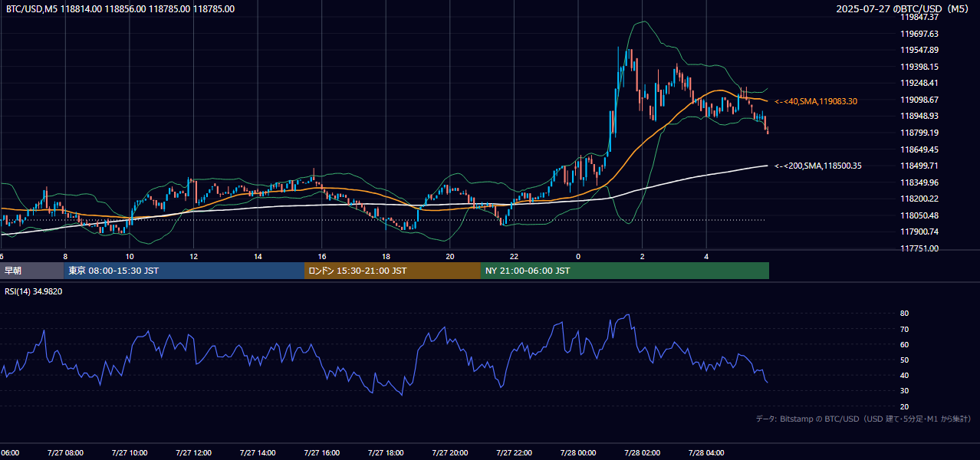Select the 200 SMA label 118500.35
Image resolution: width=980 pixels, height=460 pixels.
pos(818,166)
